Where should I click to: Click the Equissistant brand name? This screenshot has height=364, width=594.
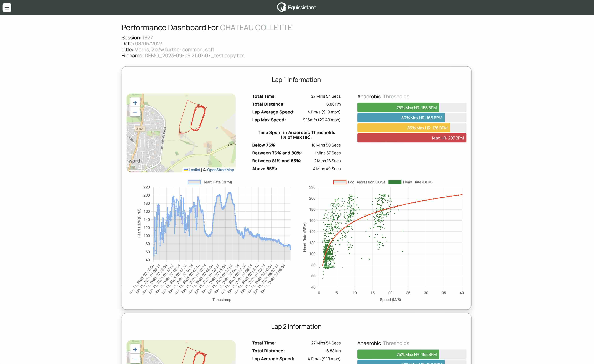tap(302, 7)
